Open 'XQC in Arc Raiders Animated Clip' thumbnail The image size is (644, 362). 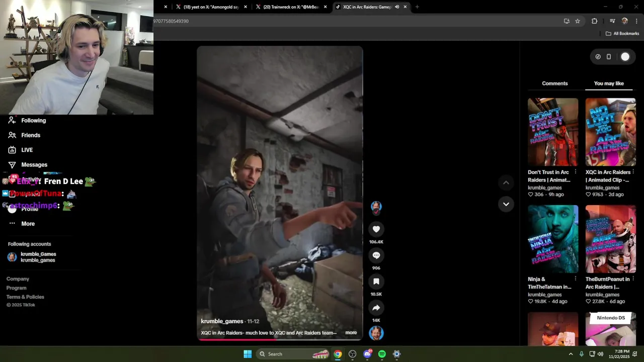click(x=610, y=132)
